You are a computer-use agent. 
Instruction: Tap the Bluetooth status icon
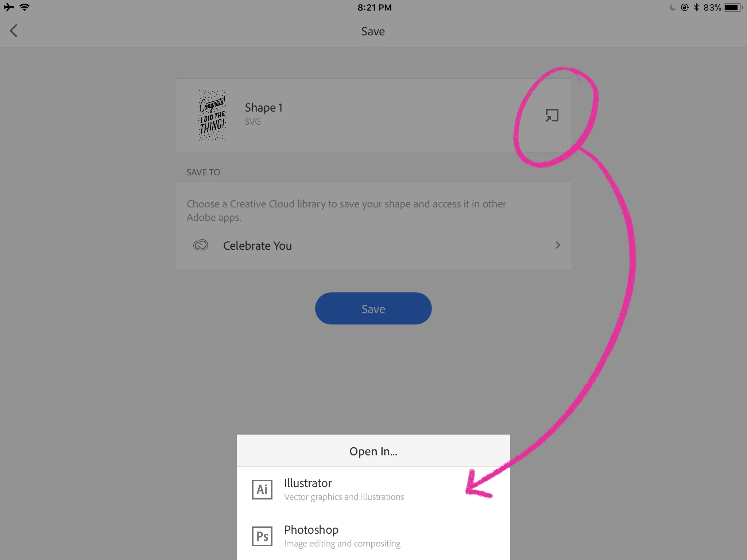point(696,7)
